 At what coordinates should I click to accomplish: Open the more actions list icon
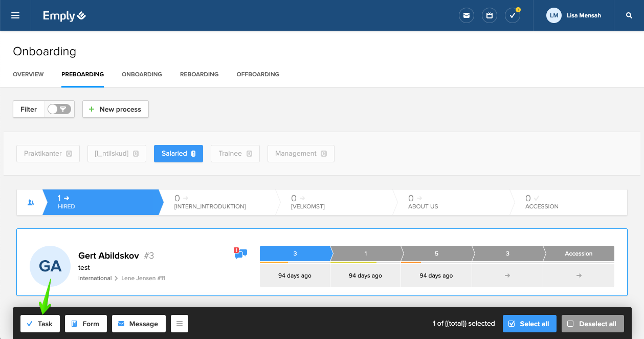coord(180,324)
